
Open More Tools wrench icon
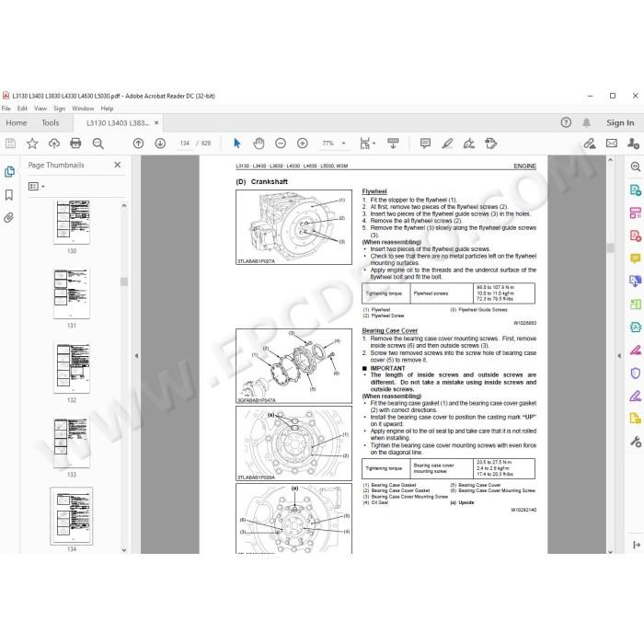(x=636, y=442)
